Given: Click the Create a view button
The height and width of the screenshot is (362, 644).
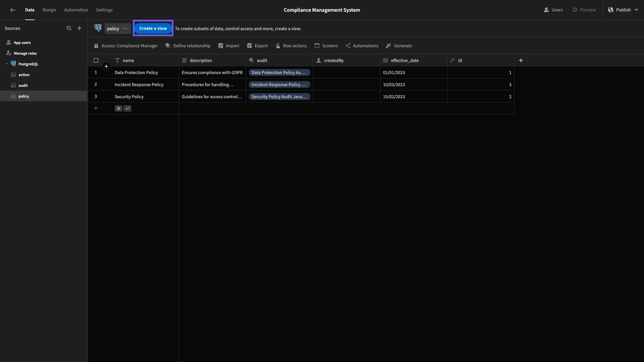Looking at the screenshot, I should pos(153,28).
